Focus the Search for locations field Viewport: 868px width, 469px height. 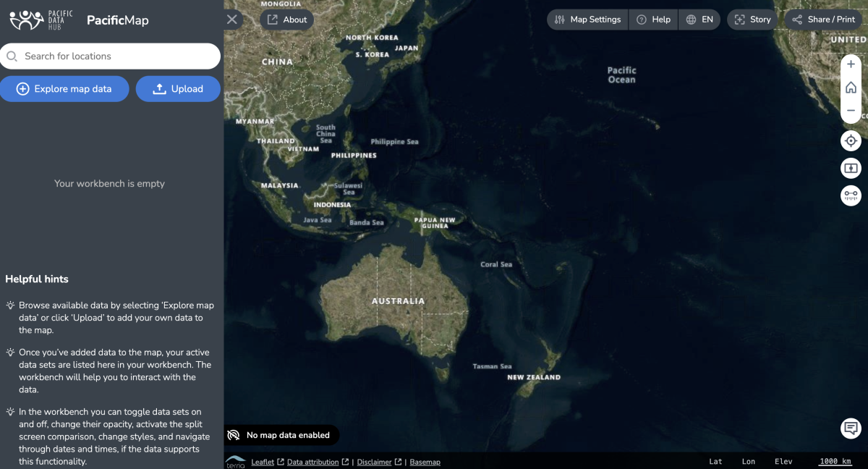(110, 56)
